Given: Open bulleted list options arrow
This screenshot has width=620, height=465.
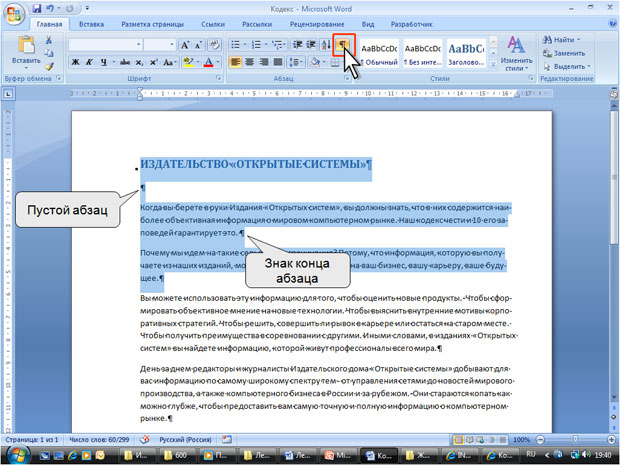Looking at the screenshot, I should coord(245,45).
